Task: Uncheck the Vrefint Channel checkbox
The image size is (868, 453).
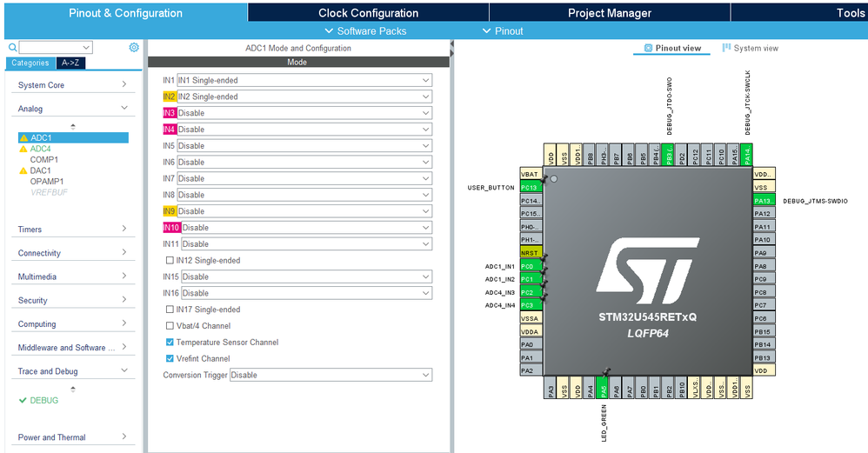Action: pos(170,358)
